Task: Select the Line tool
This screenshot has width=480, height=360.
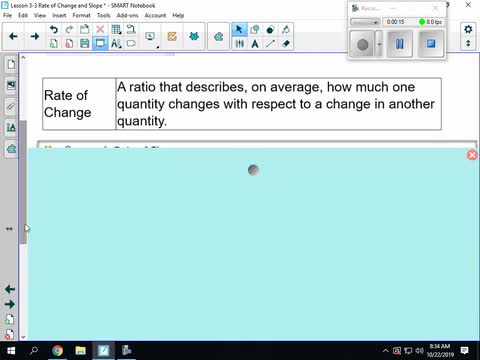Action: 270,43
